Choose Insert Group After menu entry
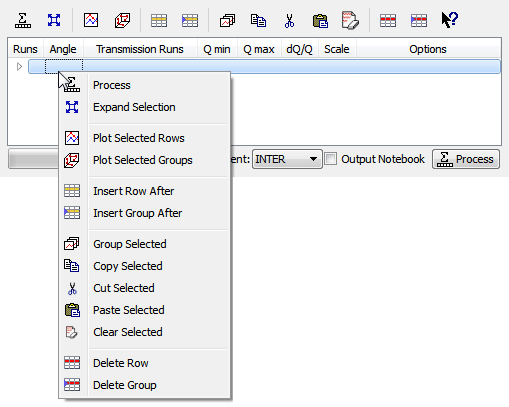 pyautogui.click(x=145, y=213)
